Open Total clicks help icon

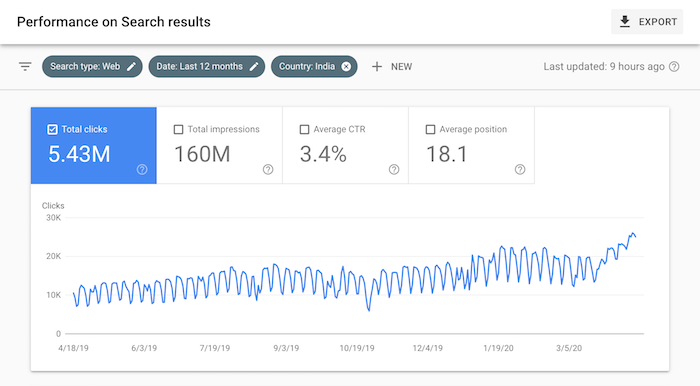[142, 169]
